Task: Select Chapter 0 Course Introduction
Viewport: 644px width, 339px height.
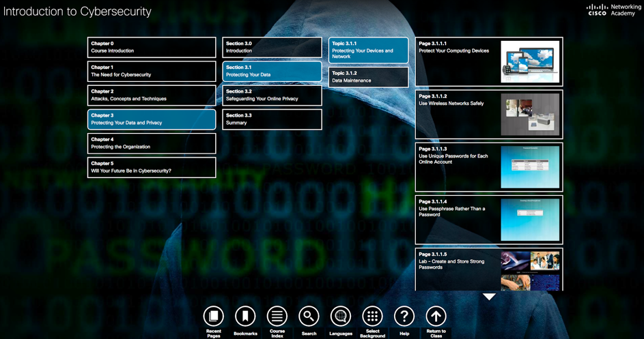Action: (x=152, y=47)
